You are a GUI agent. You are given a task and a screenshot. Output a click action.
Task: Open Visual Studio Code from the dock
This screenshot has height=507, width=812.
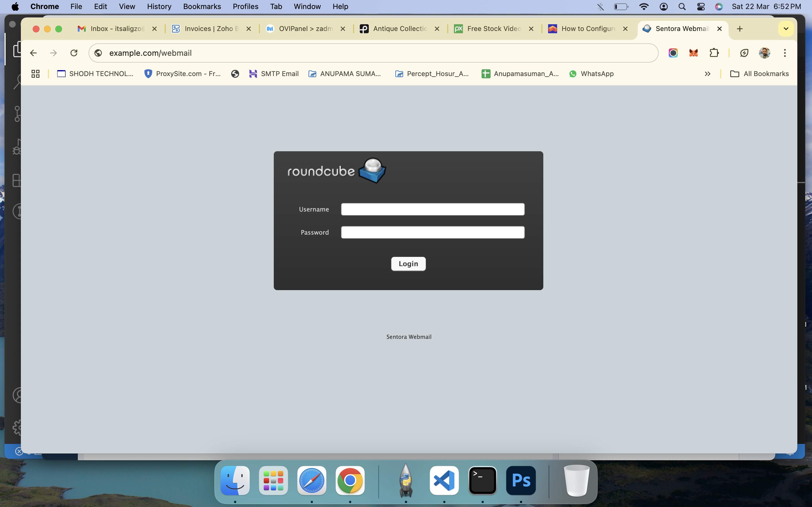444,481
